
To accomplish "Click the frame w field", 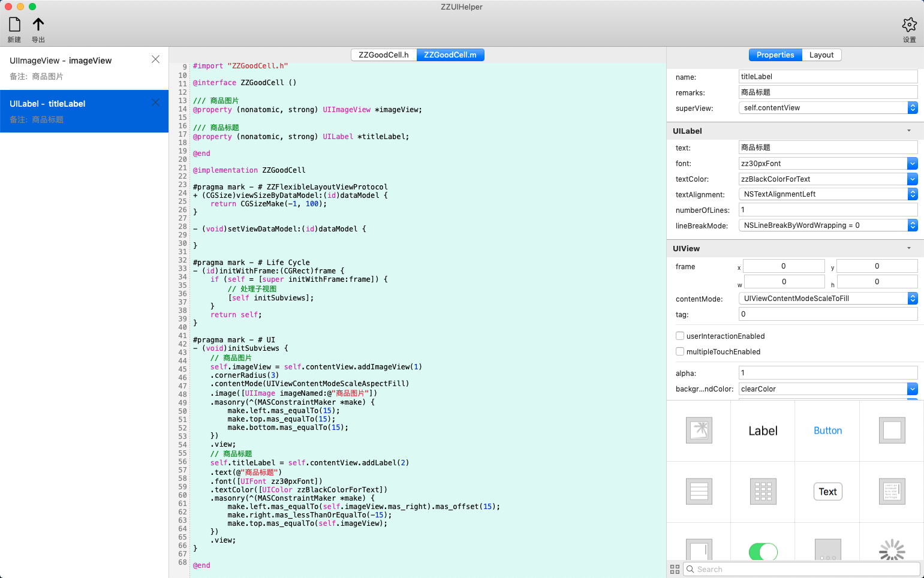I will point(784,282).
